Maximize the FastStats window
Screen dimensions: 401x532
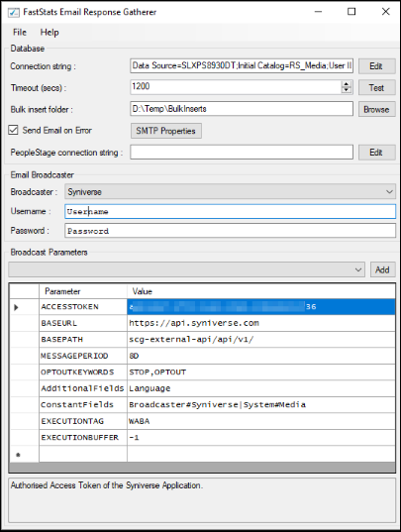(x=351, y=12)
